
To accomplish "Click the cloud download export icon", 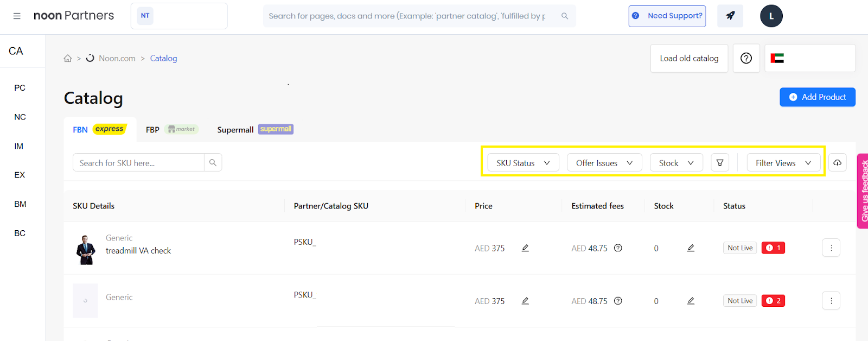I will tap(838, 162).
